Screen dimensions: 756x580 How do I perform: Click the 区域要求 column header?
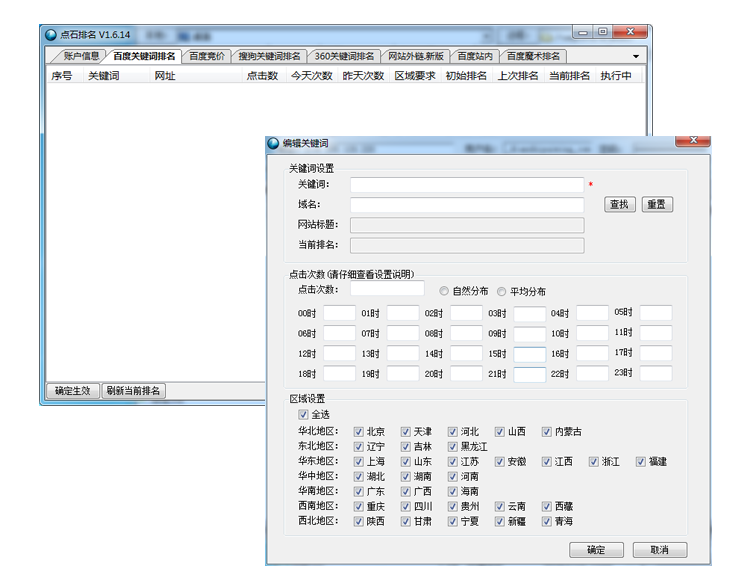pos(415,76)
